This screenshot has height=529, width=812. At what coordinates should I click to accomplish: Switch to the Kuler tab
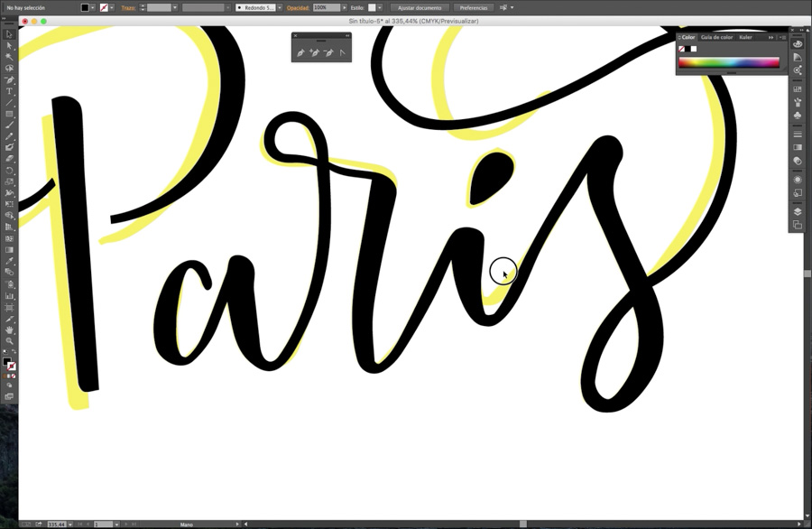(745, 37)
